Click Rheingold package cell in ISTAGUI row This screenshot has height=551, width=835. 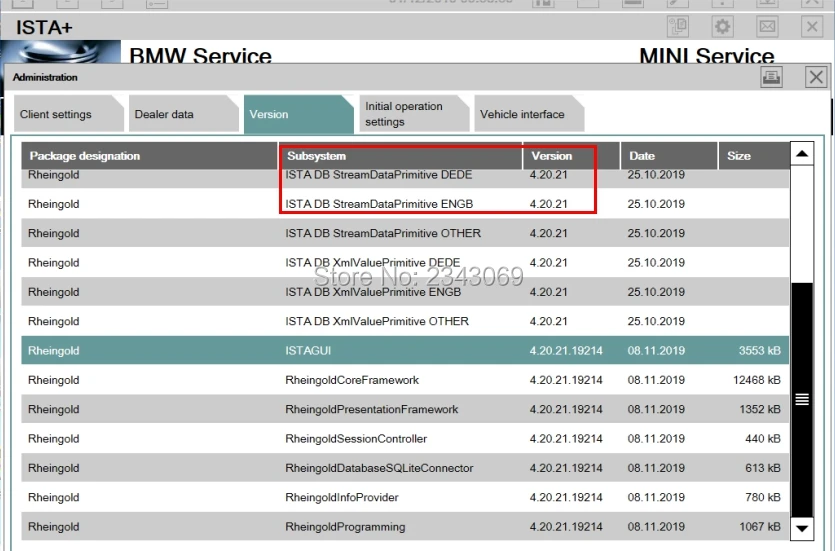click(x=54, y=350)
